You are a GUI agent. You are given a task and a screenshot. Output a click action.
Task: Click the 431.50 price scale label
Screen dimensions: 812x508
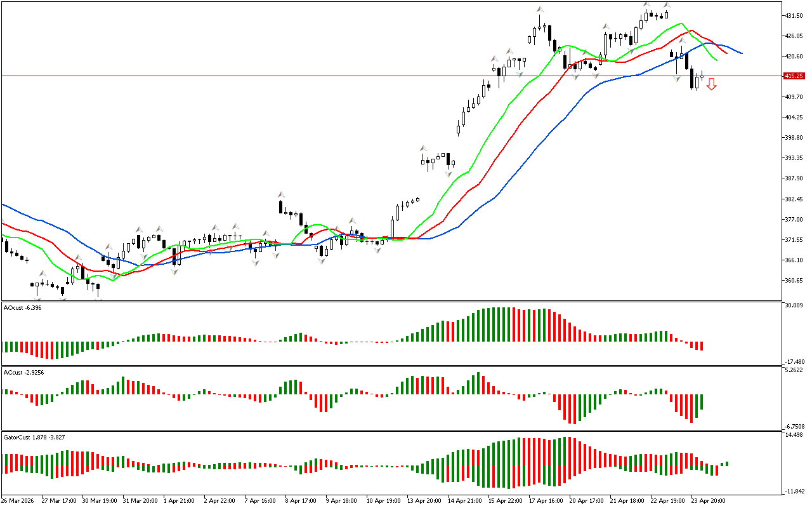[x=794, y=15]
